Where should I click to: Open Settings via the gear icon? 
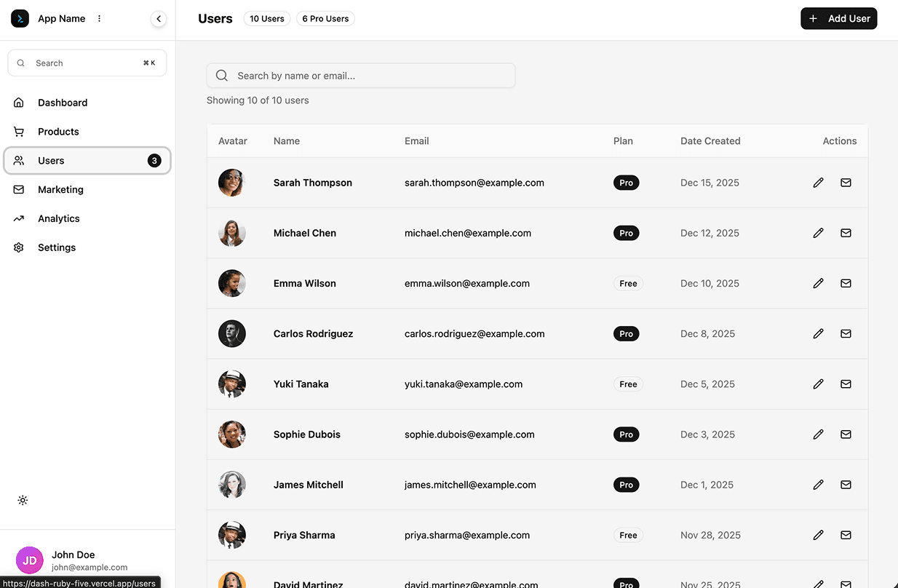click(18, 247)
